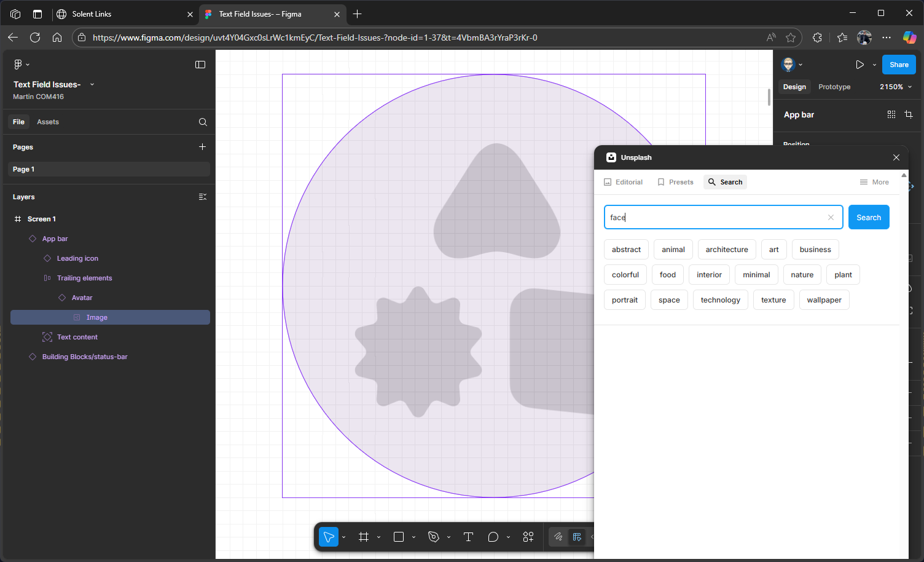Screen dimensions: 924x562
Task: Select the Rectangle shape tool
Action: (x=399, y=537)
